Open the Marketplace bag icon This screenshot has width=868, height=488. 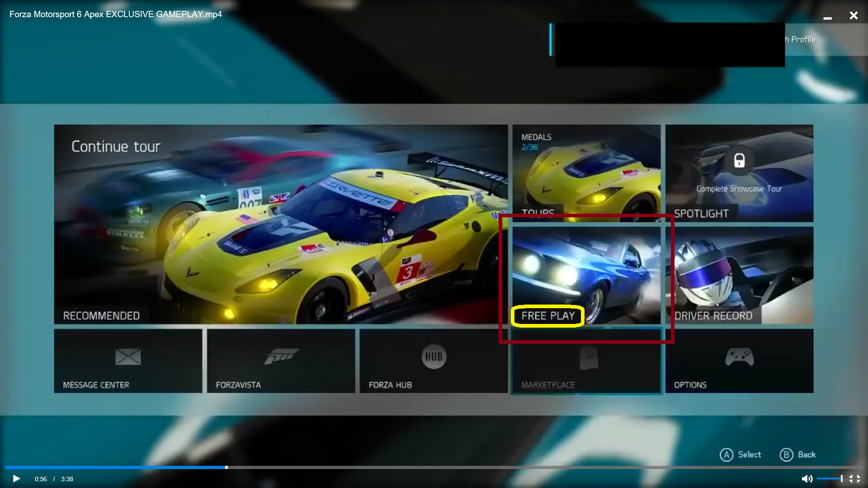point(589,357)
